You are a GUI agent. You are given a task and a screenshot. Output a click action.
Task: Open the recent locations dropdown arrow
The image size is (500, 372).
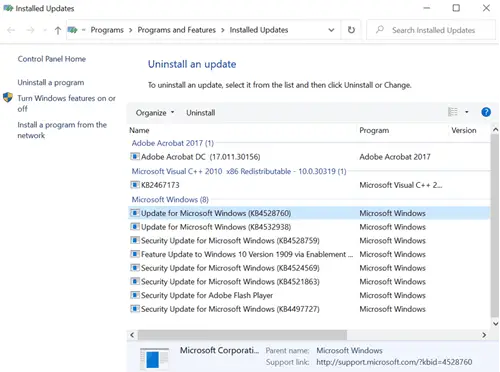pos(45,30)
